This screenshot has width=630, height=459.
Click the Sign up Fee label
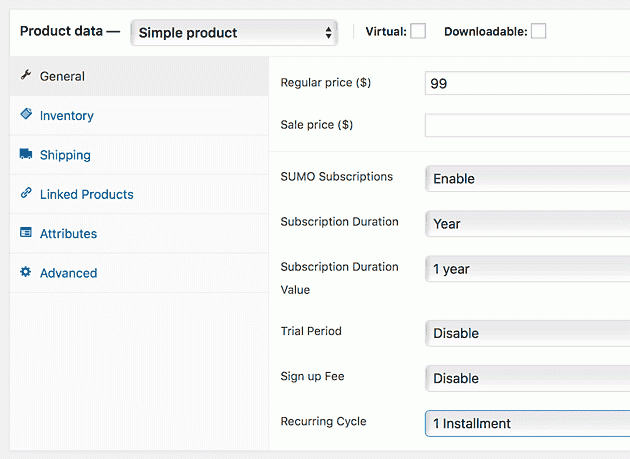[x=312, y=376]
